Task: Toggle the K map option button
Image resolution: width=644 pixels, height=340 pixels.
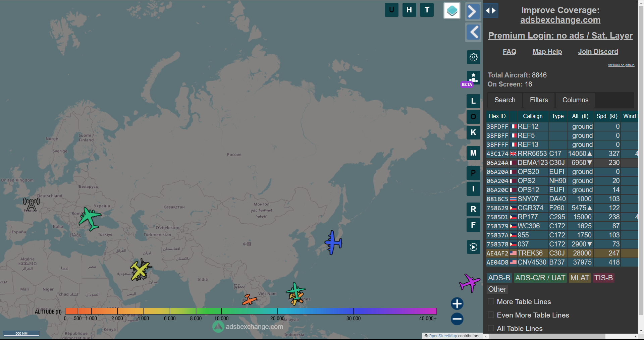Action: coord(473,132)
